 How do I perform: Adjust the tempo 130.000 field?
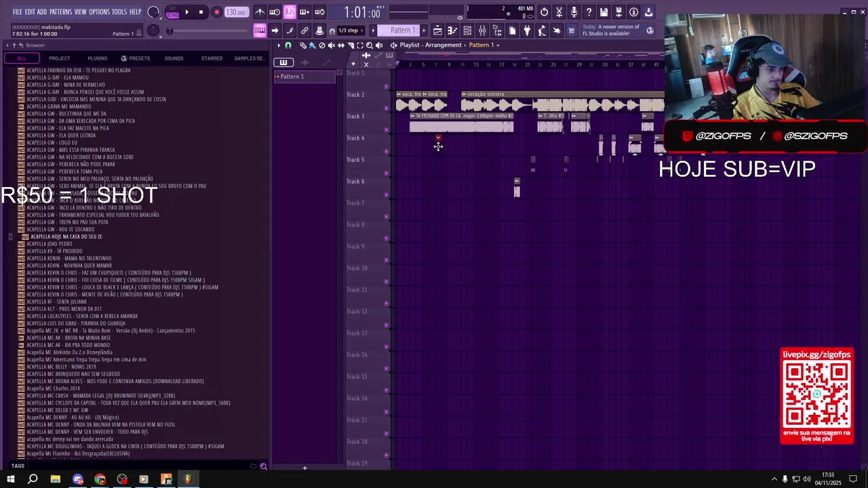(x=236, y=12)
